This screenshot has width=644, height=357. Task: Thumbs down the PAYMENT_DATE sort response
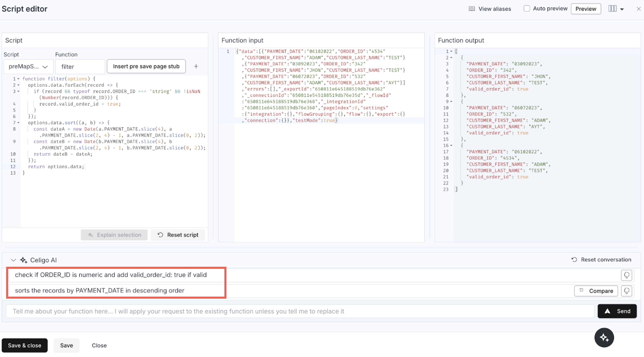[x=626, y=291]
